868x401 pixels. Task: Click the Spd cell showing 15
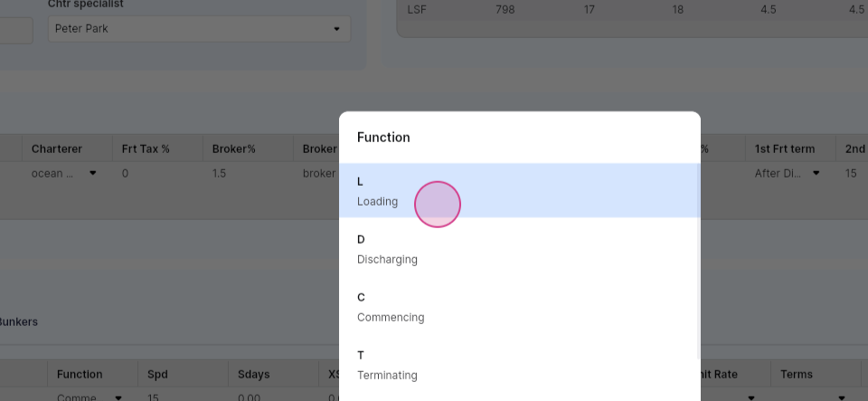(x=154, y=397)
